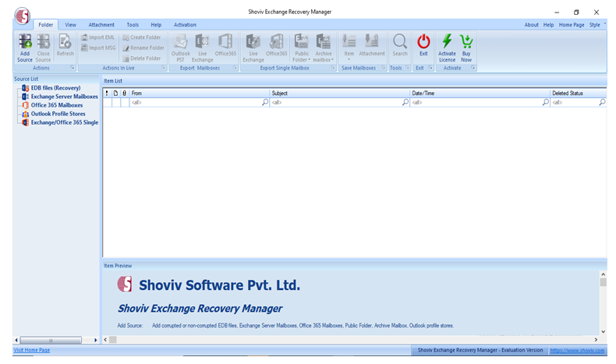Image resolution: width=616 pixels, height=364 pixels.
Task: Expand the Actions In Live dialog launcher
Action: [x=164, y=68]
